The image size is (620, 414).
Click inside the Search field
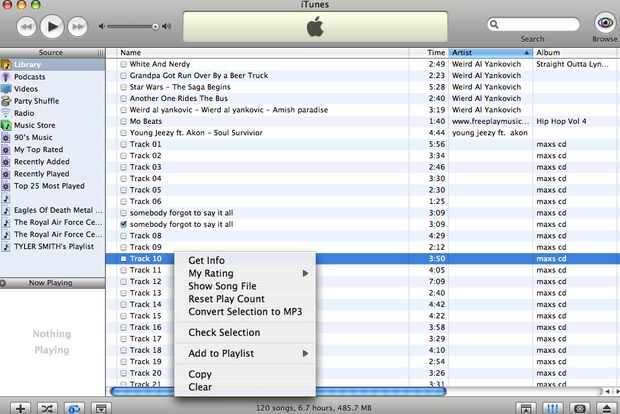point(533,25)
